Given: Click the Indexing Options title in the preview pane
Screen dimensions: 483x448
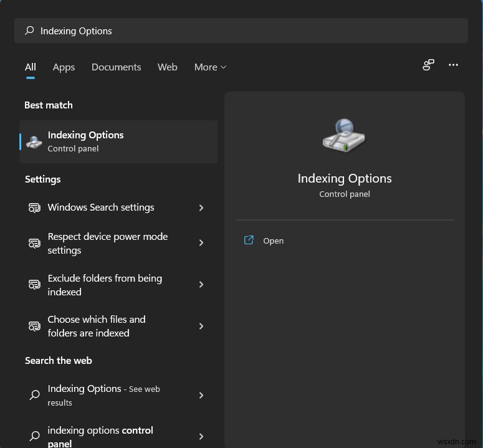Looking at the screenshot, I should pos(345,179).
